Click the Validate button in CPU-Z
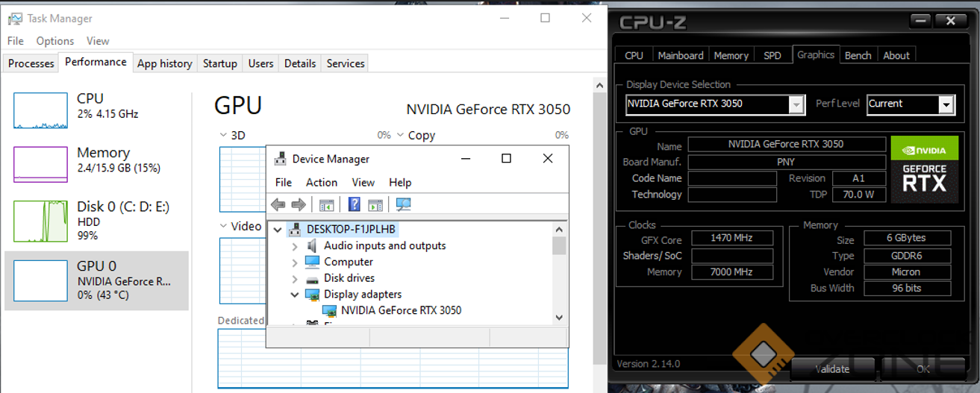This screenshot has width=980, height=393. point(833,368)
